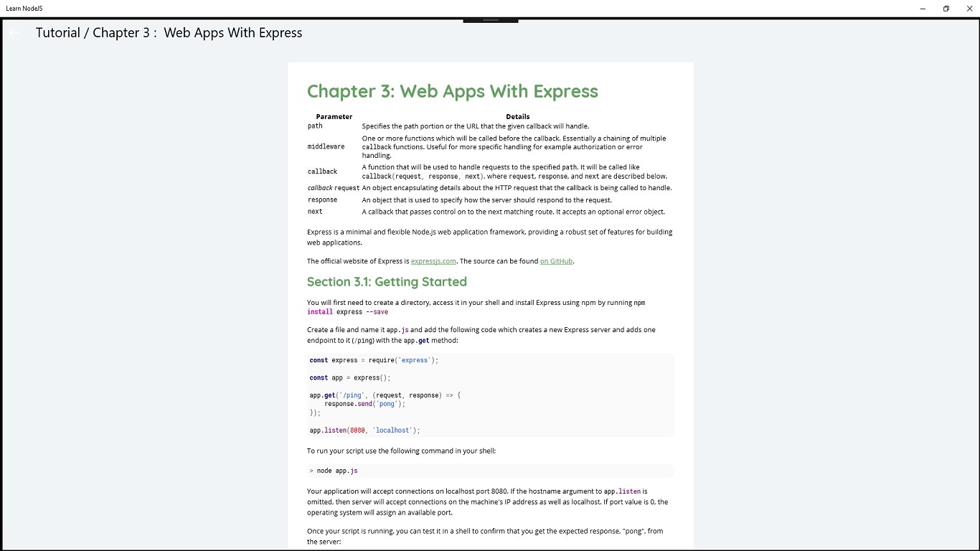Viewport: 980px width, 551px height.
Task: Click the details text 'Specifies the path portion or the URL'
Action: (476, 126)
